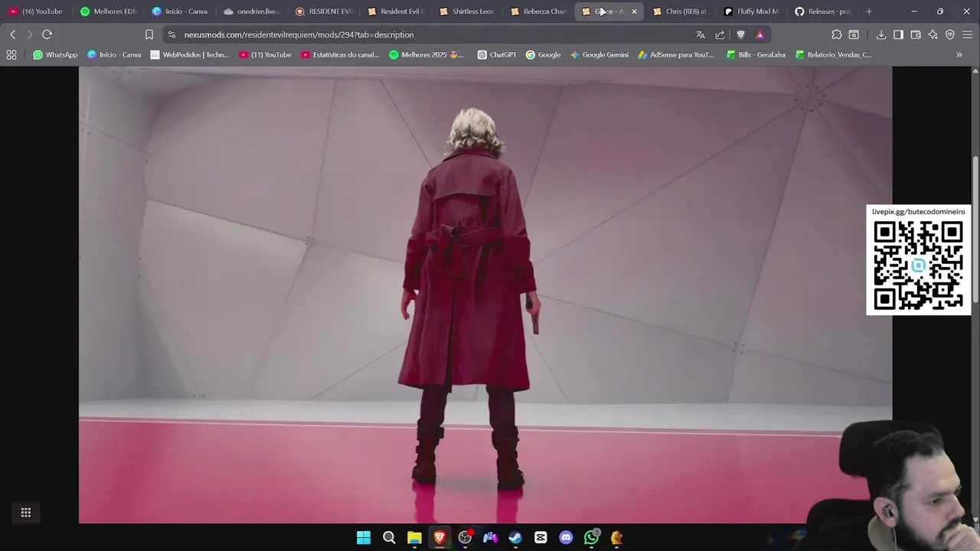This screenshot has height=551, width=980.
Task: Open the (11) YouTube bookmark
Action: [265, 54]
